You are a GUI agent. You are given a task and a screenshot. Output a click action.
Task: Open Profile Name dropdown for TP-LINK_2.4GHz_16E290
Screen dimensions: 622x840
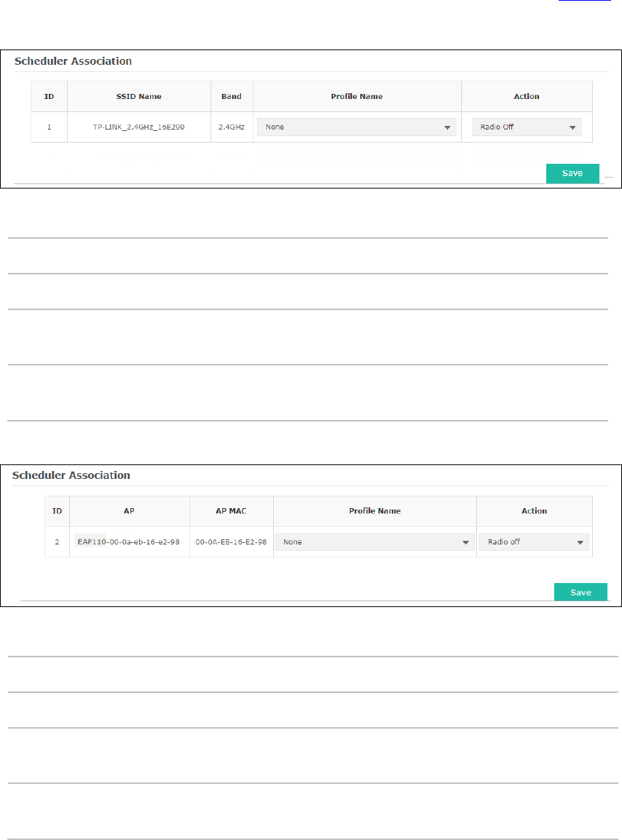[x=357, y=127]
